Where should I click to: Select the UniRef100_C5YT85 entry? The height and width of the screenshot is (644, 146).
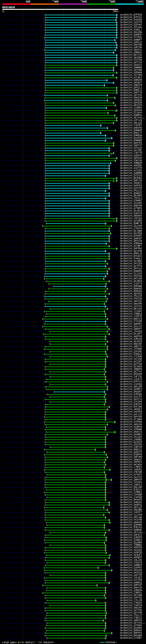131,60
